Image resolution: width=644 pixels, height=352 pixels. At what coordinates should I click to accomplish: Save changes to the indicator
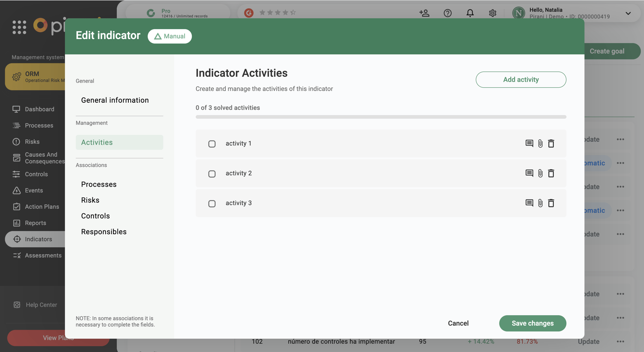pyautogui.click(x=532, y=323)
